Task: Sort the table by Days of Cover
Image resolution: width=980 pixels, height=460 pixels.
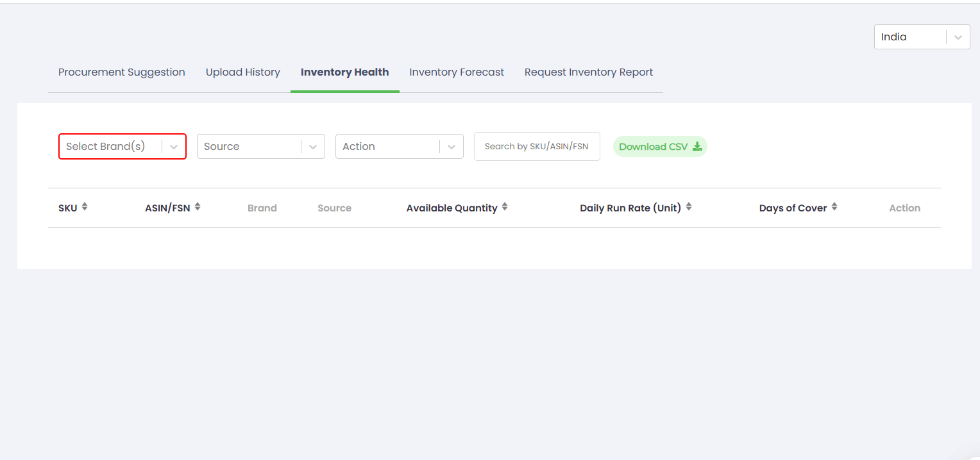Action: (834, 207)
